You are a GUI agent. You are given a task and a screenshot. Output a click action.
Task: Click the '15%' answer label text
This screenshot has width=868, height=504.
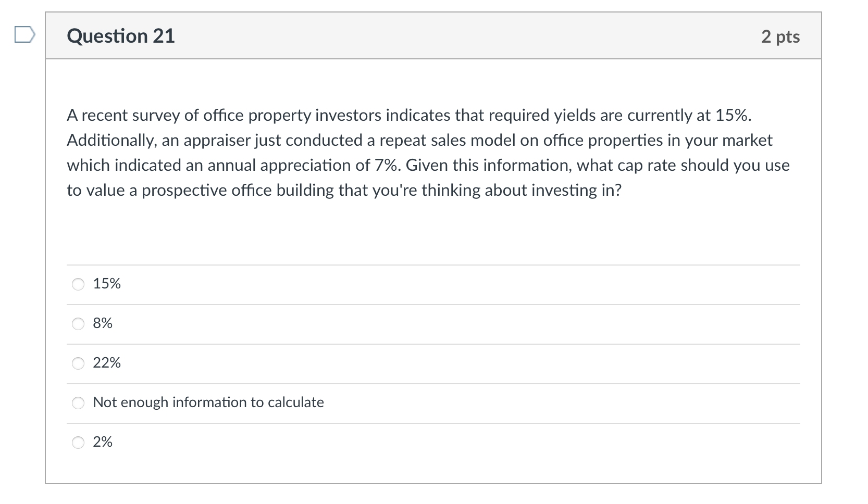107,284
